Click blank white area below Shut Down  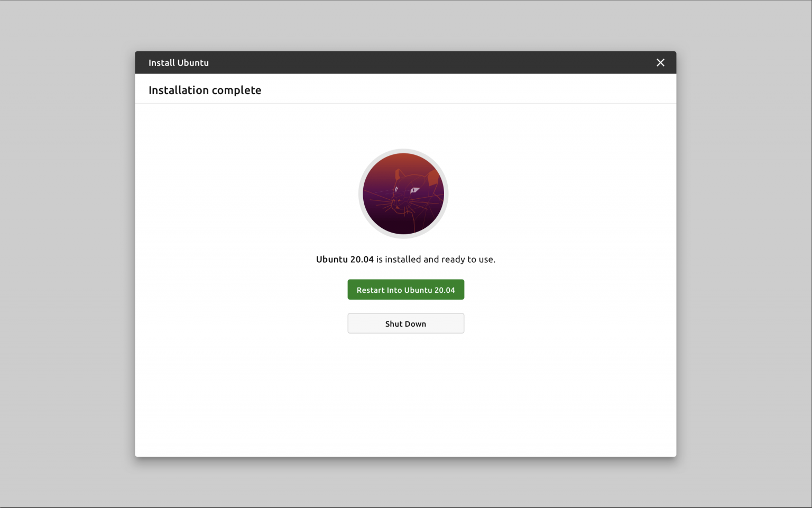(x=405, y=396)
